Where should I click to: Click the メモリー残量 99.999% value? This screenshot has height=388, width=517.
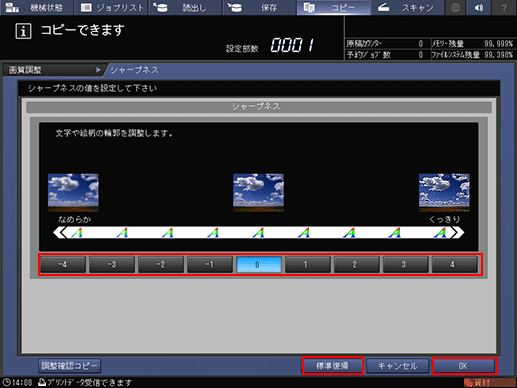tap(498, 44)
